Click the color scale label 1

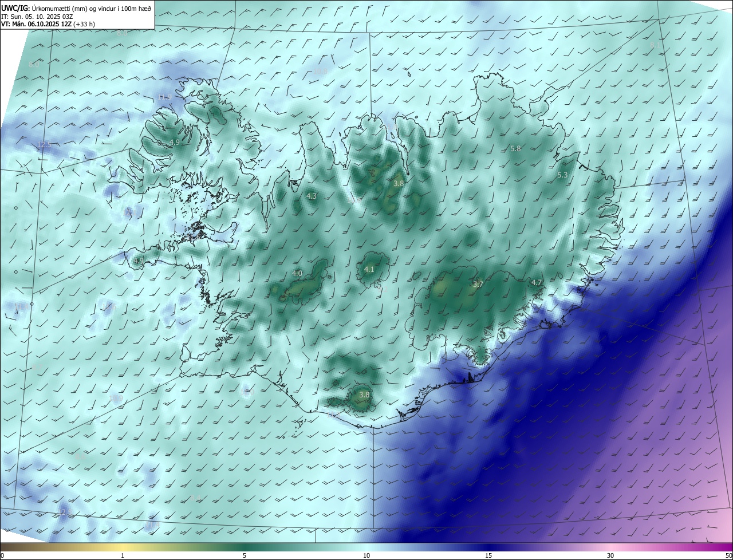123,555
